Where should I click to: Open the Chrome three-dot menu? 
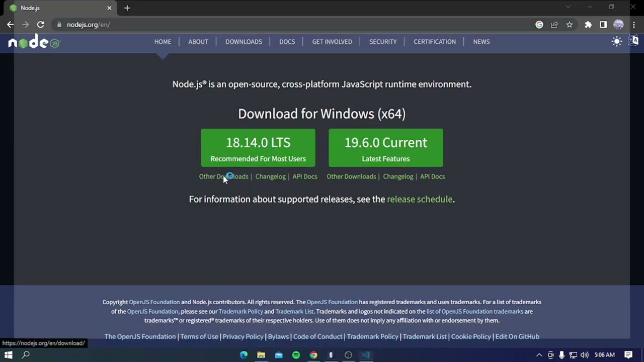click(633, 25)
